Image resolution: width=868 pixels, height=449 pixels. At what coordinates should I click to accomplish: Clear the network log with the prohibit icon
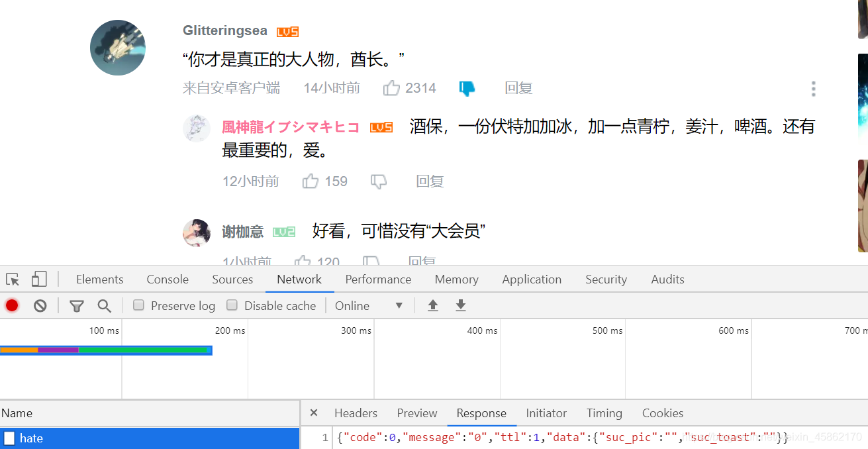coord(40,305)
